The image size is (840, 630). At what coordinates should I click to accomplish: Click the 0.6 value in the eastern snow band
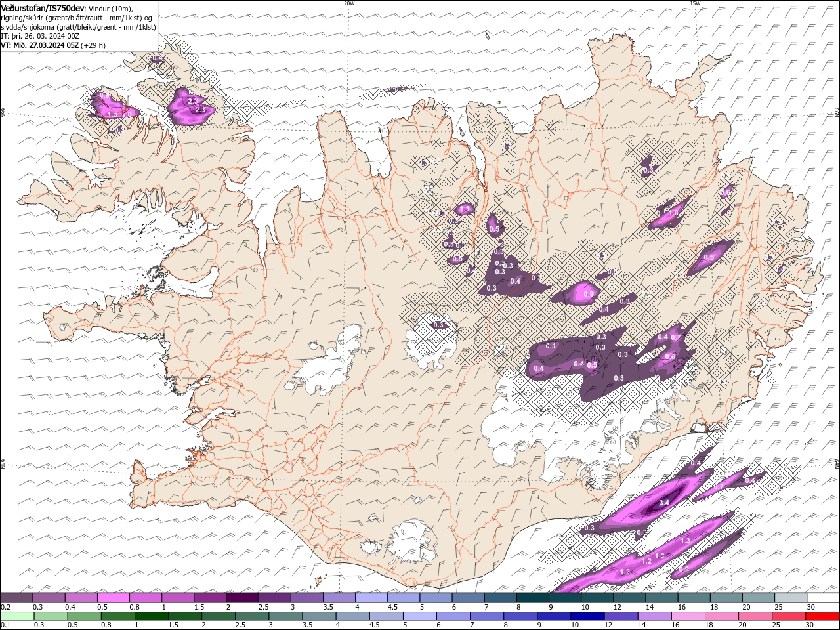pos(670,357)
